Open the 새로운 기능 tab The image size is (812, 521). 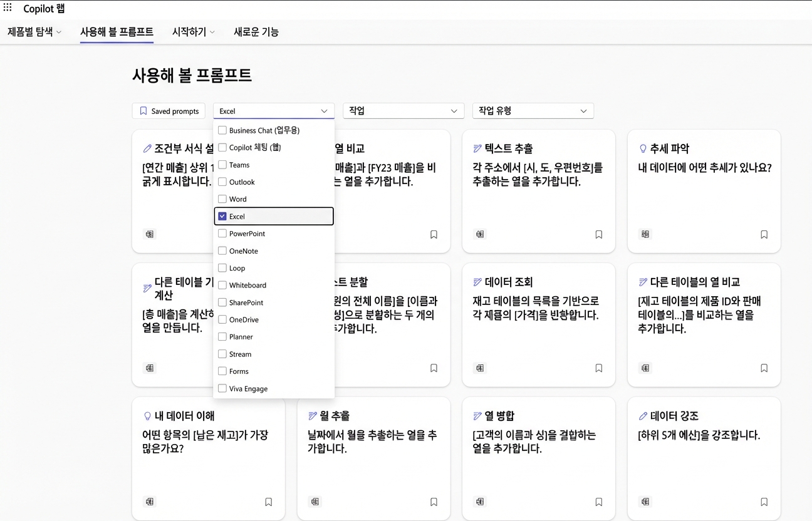256,32
